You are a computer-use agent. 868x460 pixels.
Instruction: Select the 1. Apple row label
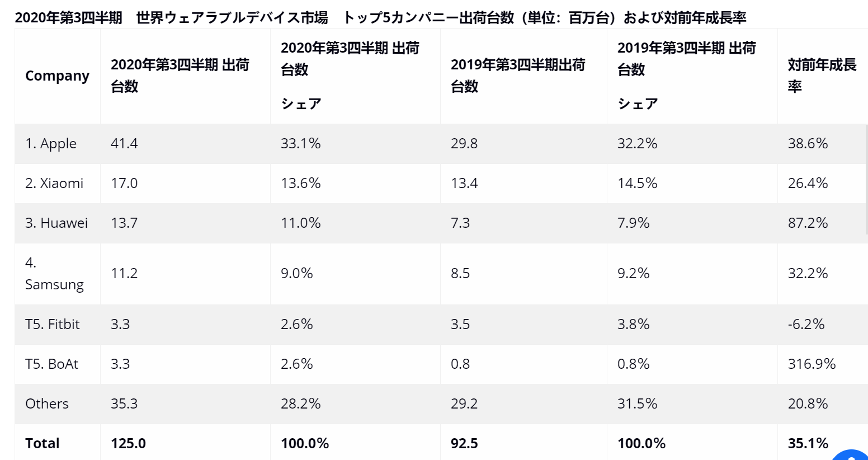coord(51,144)
